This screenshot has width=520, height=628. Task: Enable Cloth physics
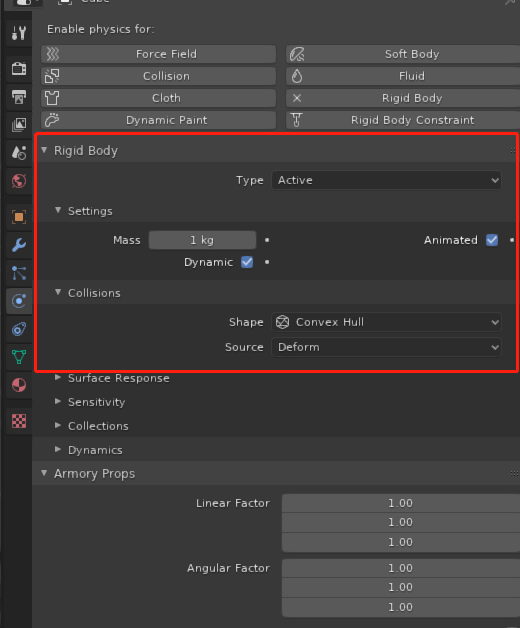point(158,98)
